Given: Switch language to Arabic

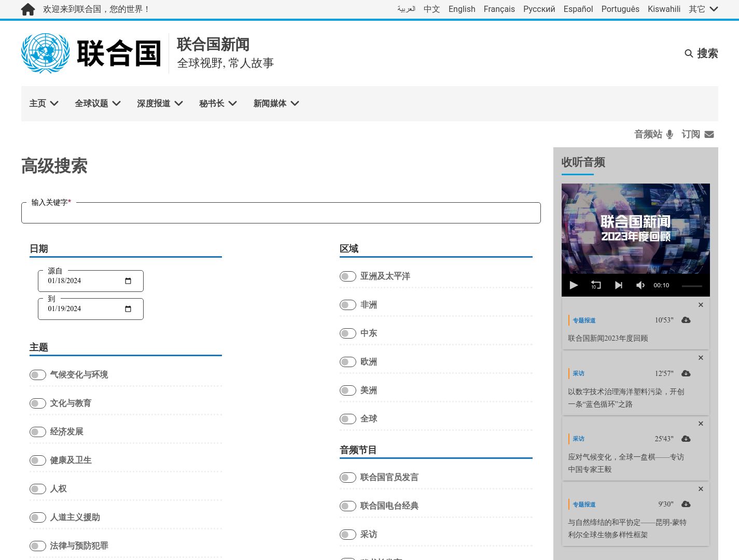Looking at the screenshot, I should tap(406, 9).
